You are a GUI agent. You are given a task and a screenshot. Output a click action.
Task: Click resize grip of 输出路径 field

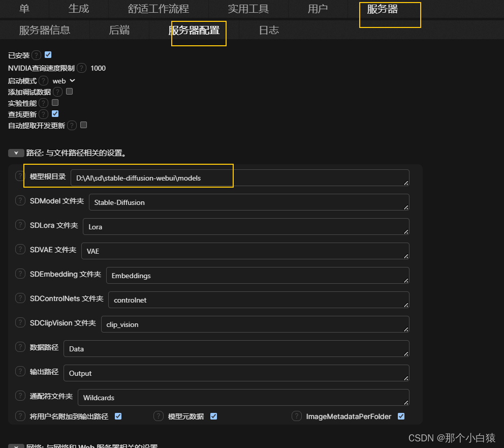click(x=406, y=378)
